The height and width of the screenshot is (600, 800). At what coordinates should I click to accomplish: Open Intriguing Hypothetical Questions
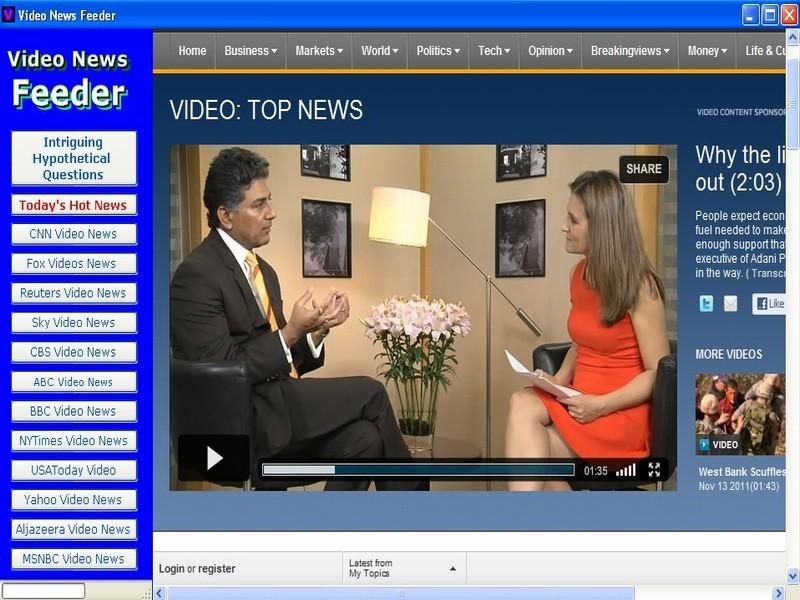click(x=73, y=159)
